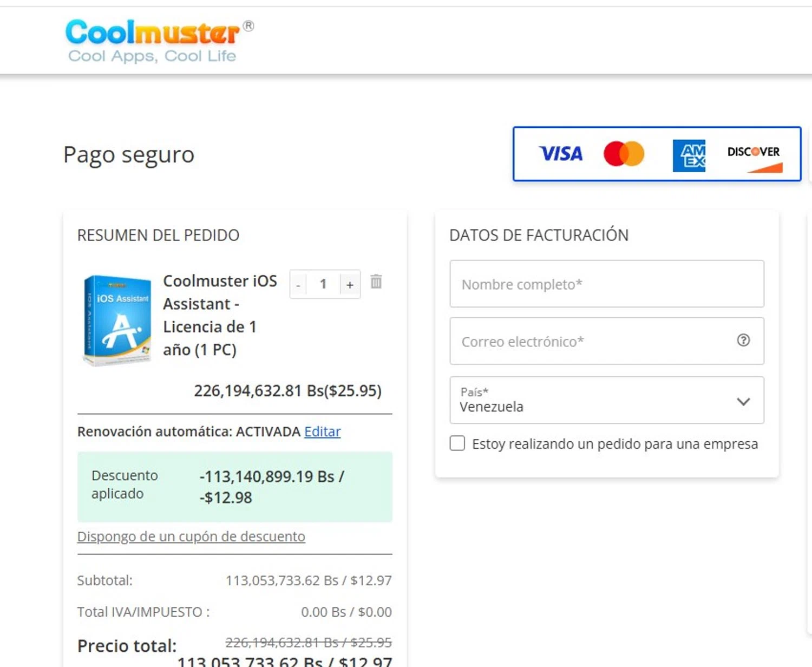
Task: Open the País dropdown showing Venezuela
Action: 607,400
